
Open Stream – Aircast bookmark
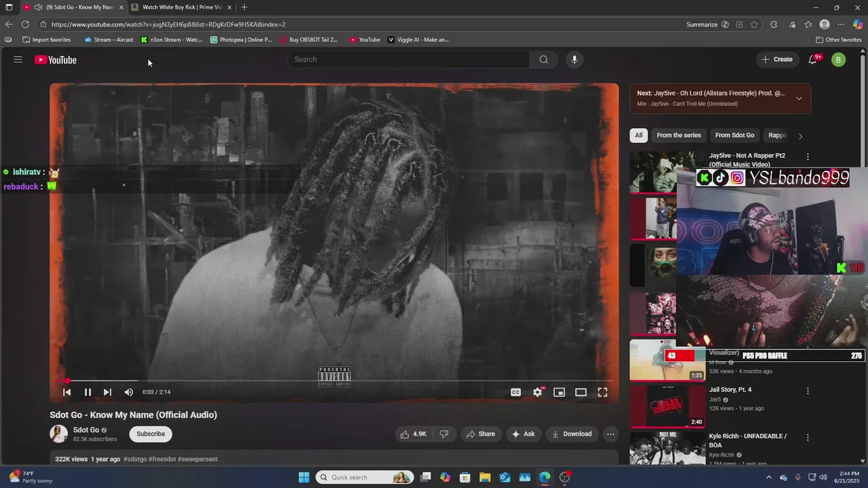click(108, 40)
